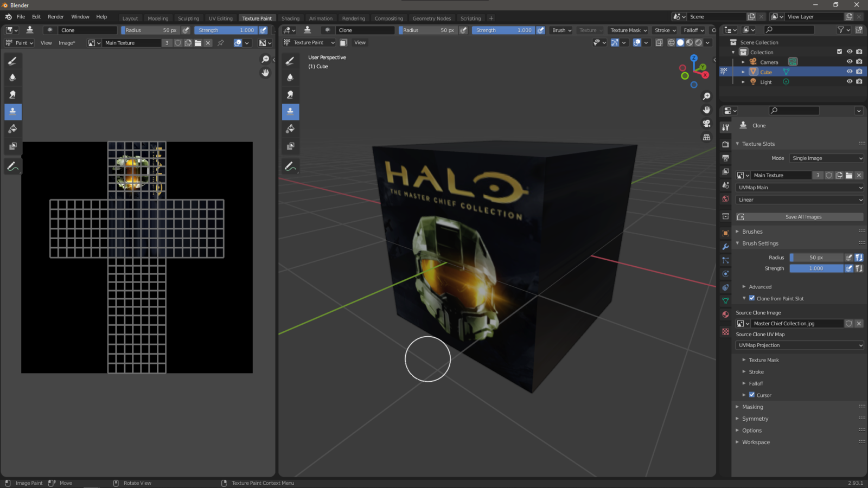
Task: Select the Draw brush tool
Action: 12,61
